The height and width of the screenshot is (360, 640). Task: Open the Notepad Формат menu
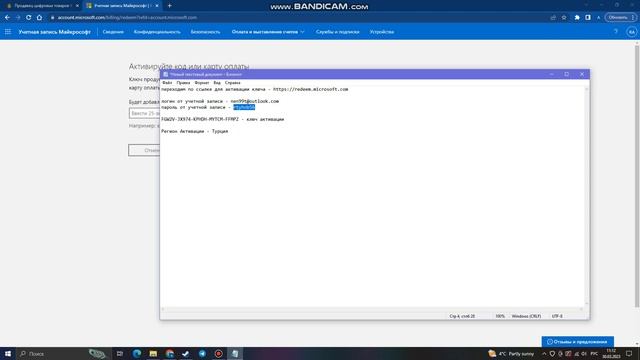click(x=202, y=83)
